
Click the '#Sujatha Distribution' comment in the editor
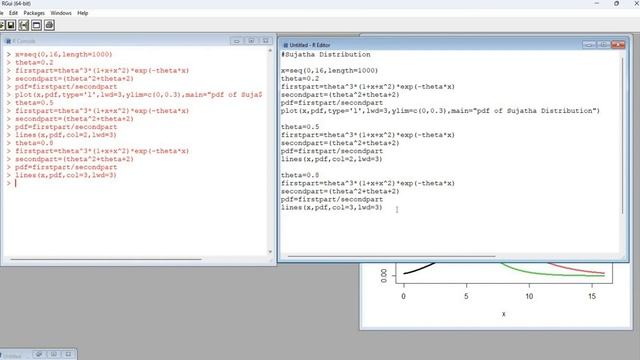pyautogui.click(x=326, y=55)
